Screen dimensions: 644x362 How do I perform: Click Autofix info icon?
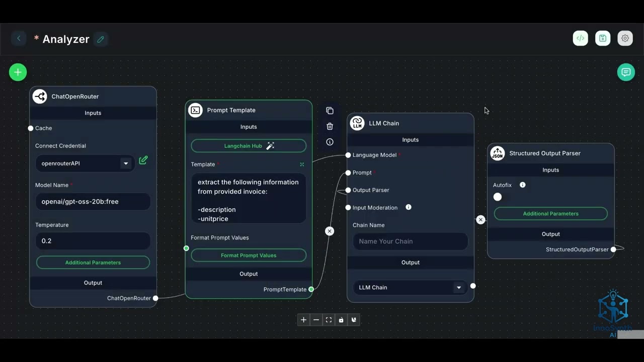pyautogui.click(x=522, y=185)
